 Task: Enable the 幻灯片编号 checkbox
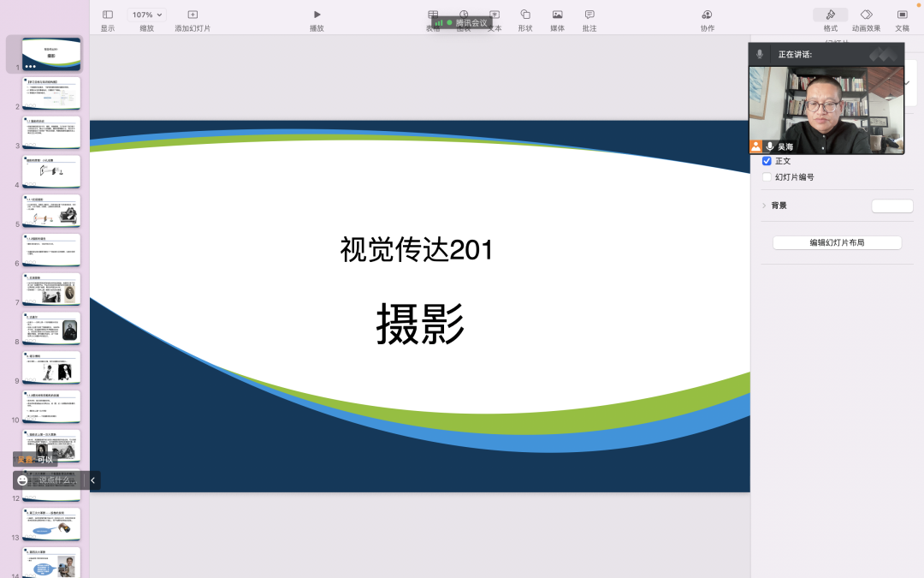[x=767, y=177]
